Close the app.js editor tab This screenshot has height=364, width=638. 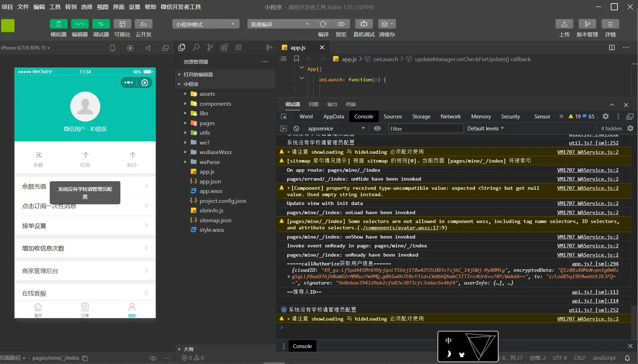point(322,47)
